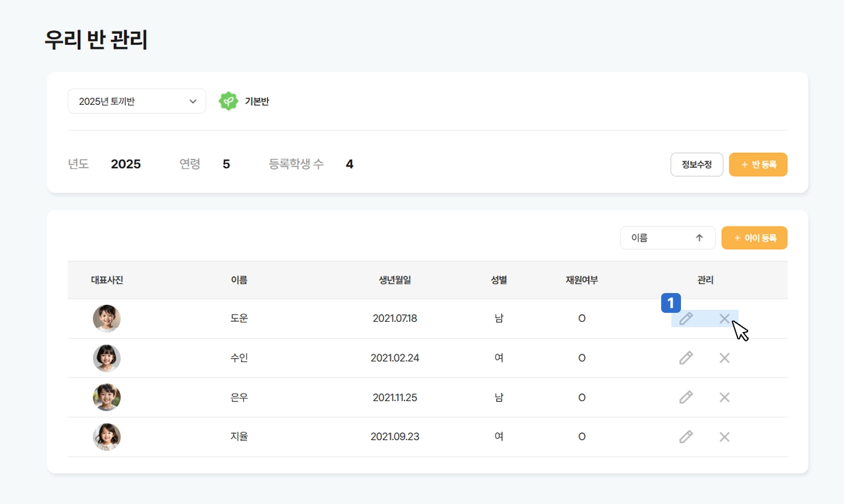The height and width of the screenshot is (504, 844).
Task: Open the 2025년 토끼반 class dropdown
Action: [x=137, y=101]
